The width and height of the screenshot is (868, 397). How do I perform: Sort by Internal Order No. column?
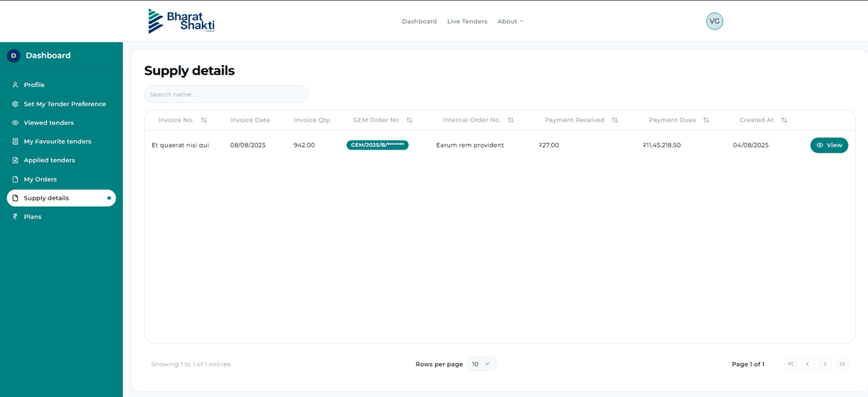511,120
